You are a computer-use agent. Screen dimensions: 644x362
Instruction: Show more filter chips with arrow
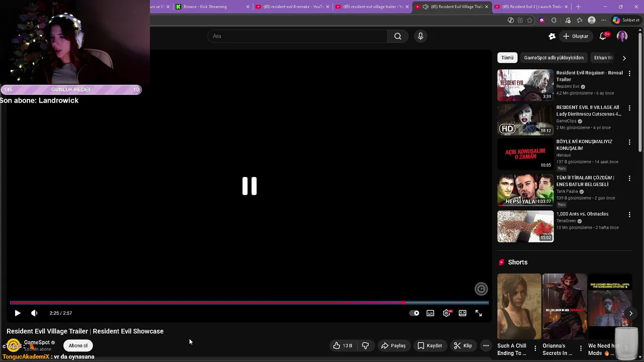(624, 58)
